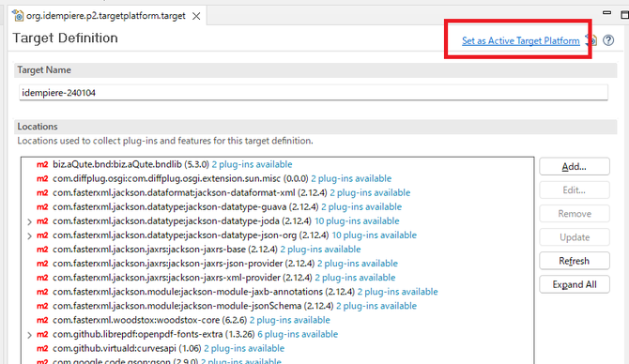Click m2 icon of jackson-datatype-guava row
The image size is (629, 364).
42,206
